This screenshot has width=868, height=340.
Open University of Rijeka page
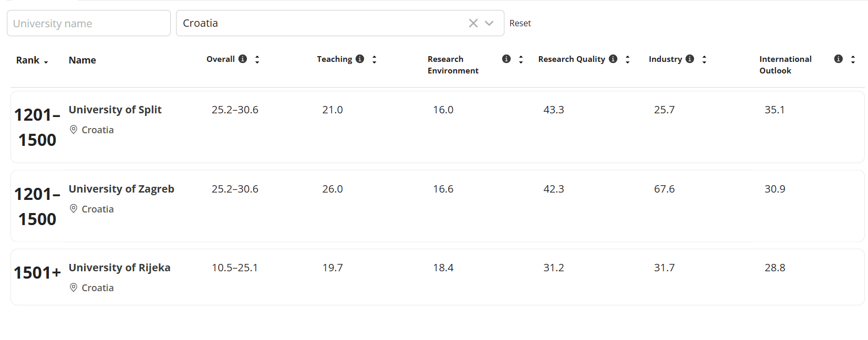119,268
